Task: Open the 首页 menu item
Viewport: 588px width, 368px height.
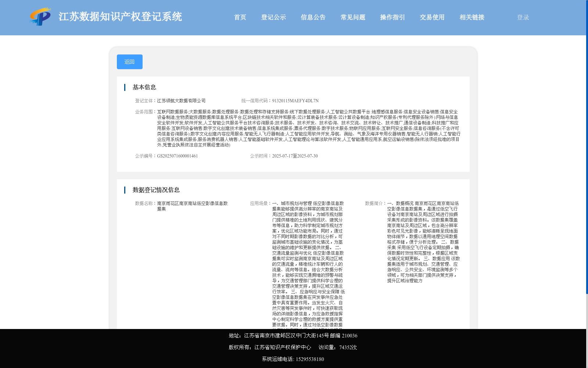Action: tap(240, 17)
